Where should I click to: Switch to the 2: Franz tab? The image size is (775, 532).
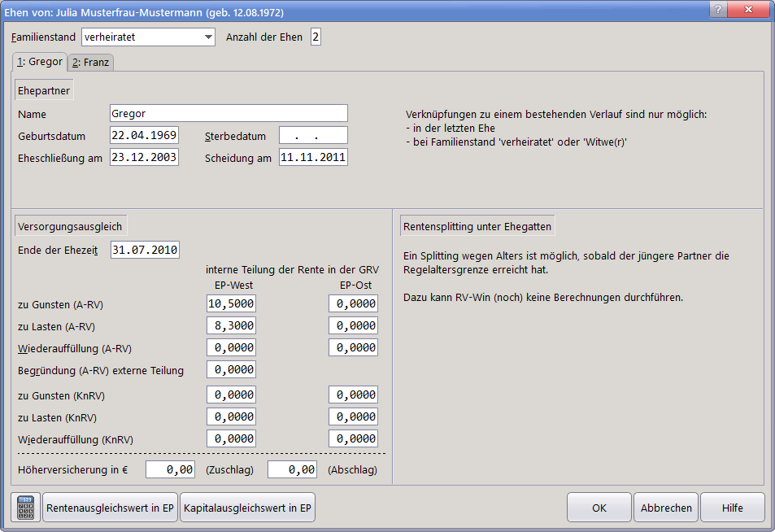[89, 62]
